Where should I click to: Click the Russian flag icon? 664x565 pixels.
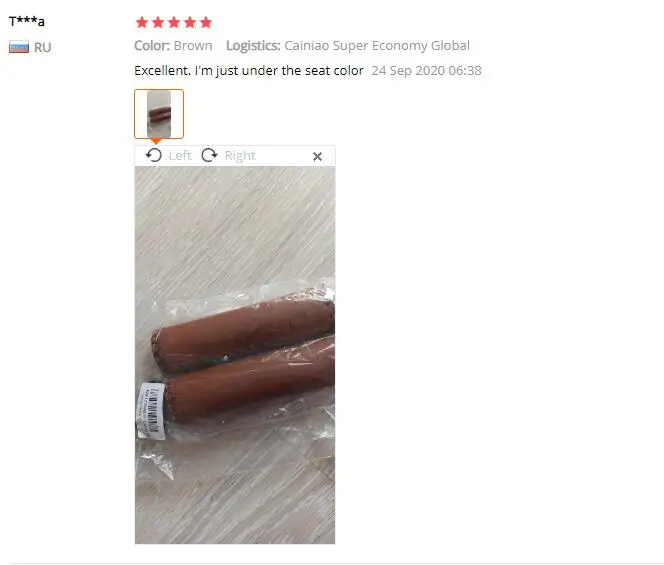[19, 47]
